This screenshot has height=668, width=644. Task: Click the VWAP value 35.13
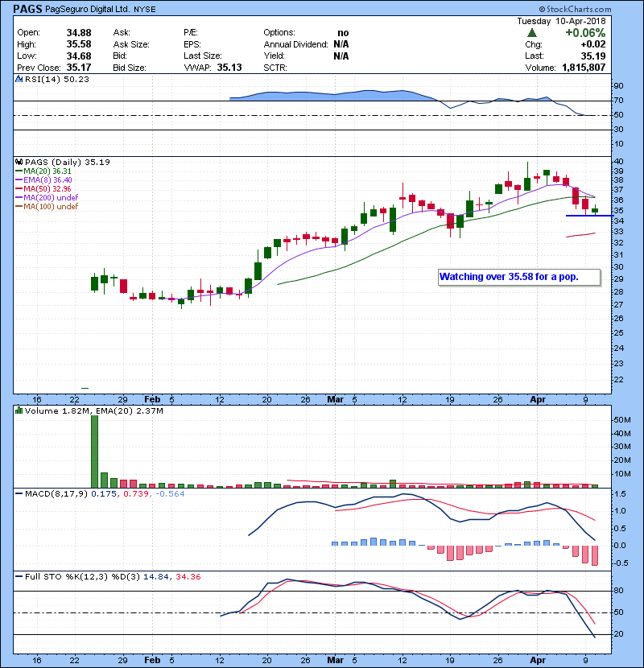click(x=229, y=68)
